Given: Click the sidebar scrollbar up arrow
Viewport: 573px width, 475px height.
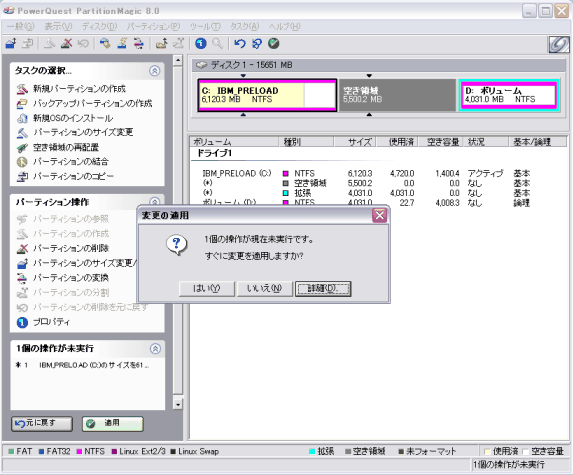Looking at the screenshot, I should 178,60.
